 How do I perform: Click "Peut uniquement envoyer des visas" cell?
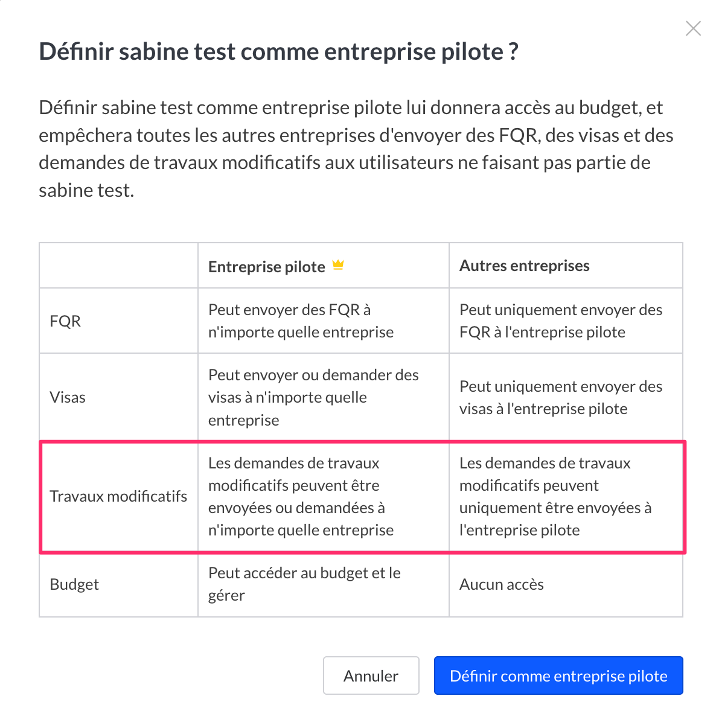click(x=560, y=397)
